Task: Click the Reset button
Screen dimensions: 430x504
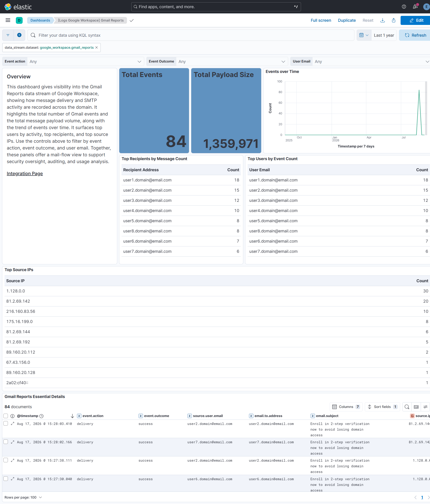Action: tap(368, 20)
